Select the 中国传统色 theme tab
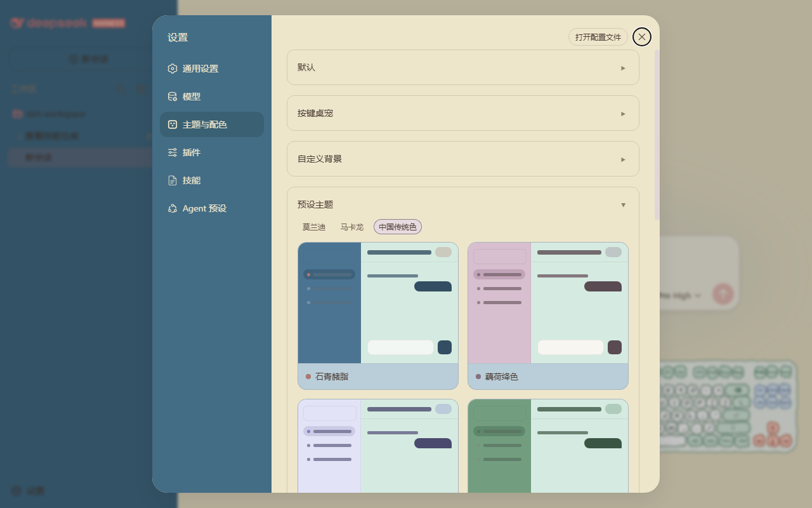Viewport: 812px width, 508px height. pos(398,227)
